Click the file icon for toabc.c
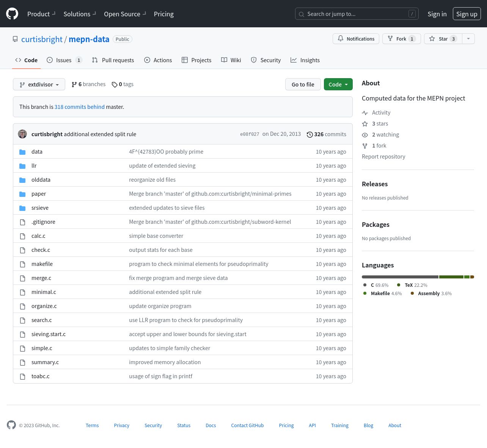This screenshot has width=487, height=448. [x=22, y=376]
